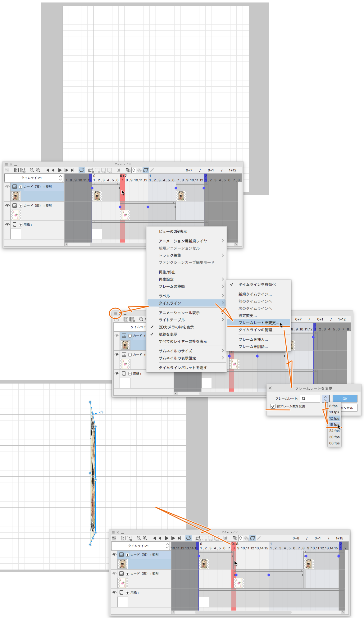The height and width of the screenshot is (618, 364).
Task: Select 8 fps from the list
Action: pos(334,406)
